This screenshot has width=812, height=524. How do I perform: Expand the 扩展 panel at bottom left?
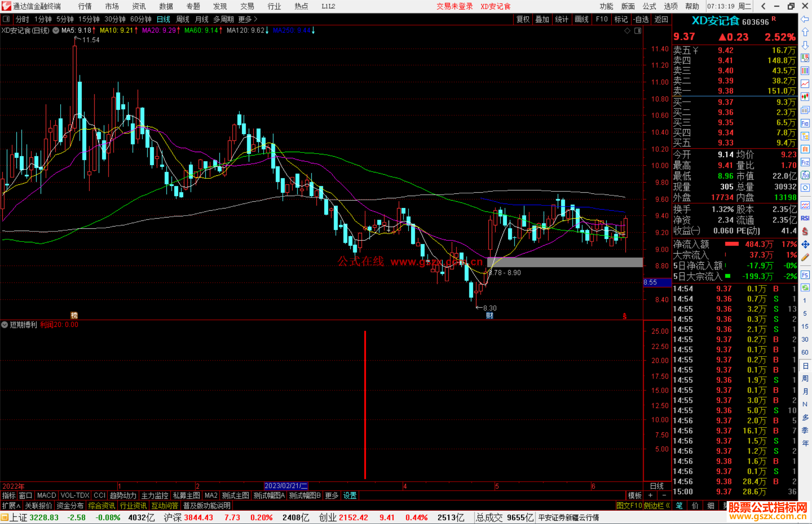tap(11, 506)
